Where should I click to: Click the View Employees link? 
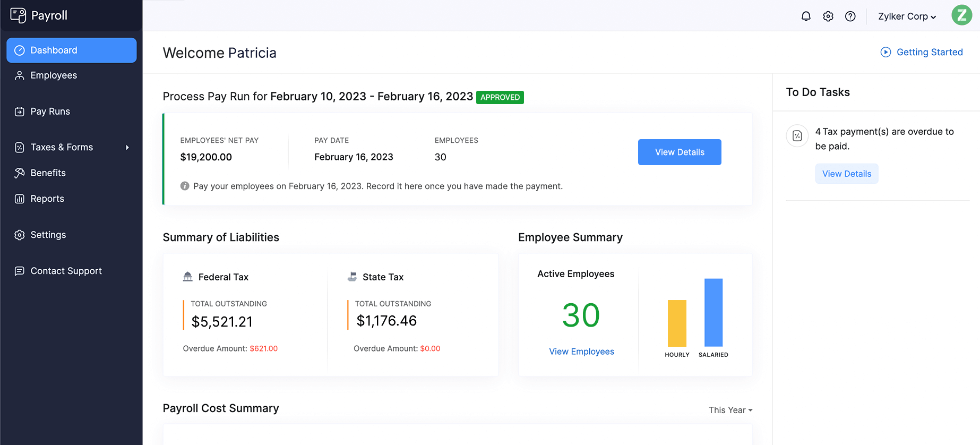[x=581, y=352]
